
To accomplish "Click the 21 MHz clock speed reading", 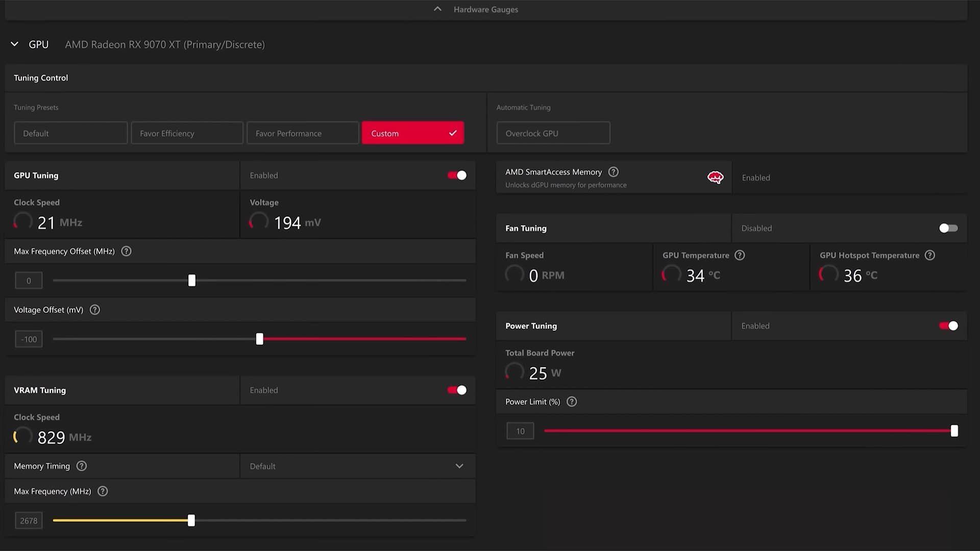I will (60, 222).
